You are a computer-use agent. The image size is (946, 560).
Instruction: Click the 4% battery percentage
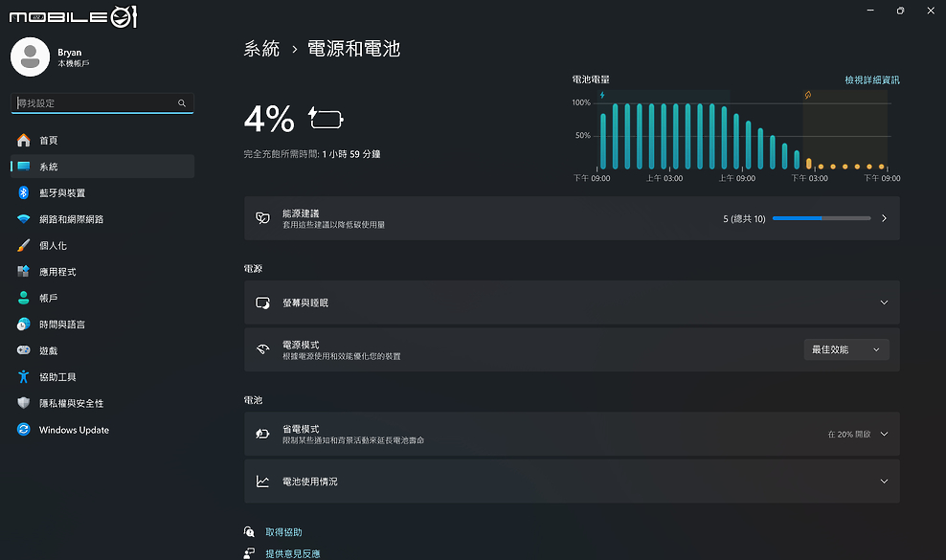269,119
